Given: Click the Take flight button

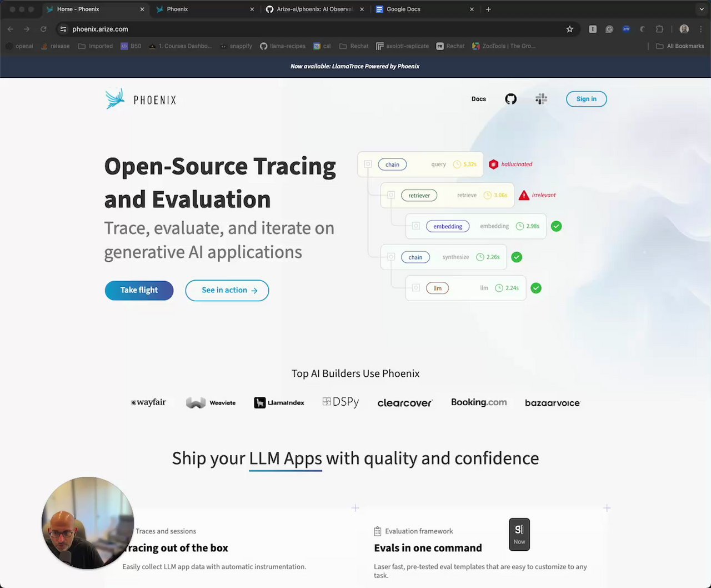Looking at the screenshot, I should pyautogui.click(x=139, y=290).
